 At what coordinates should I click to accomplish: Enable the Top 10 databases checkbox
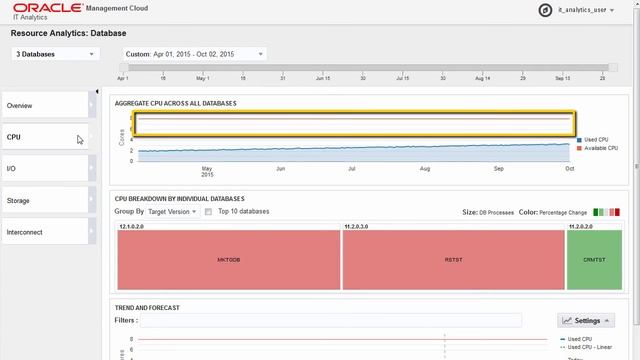point(208,211)
